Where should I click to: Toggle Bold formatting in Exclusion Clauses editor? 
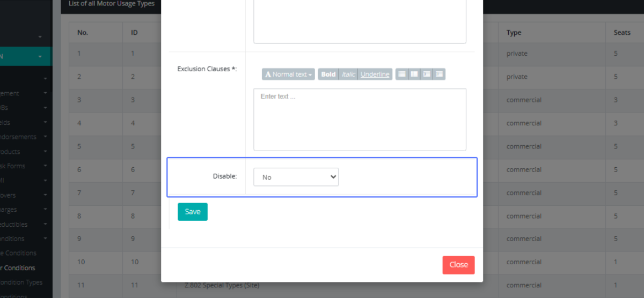click(x=328, y=74)
